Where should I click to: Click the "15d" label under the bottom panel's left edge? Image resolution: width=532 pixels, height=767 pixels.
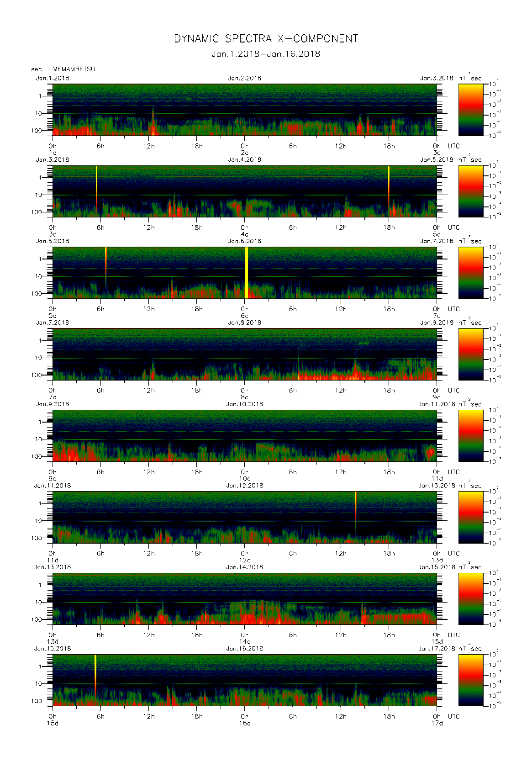coord(53,723)
